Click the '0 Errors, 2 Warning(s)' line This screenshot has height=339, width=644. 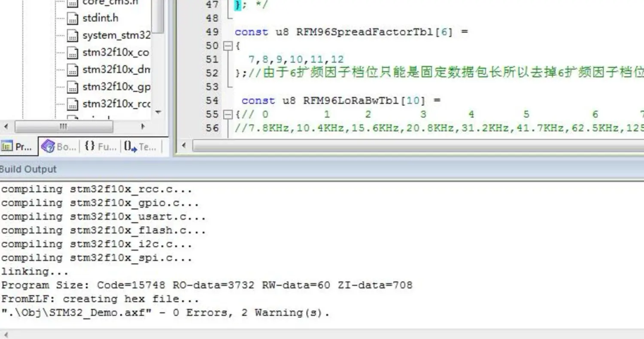[x=165, y=312]
